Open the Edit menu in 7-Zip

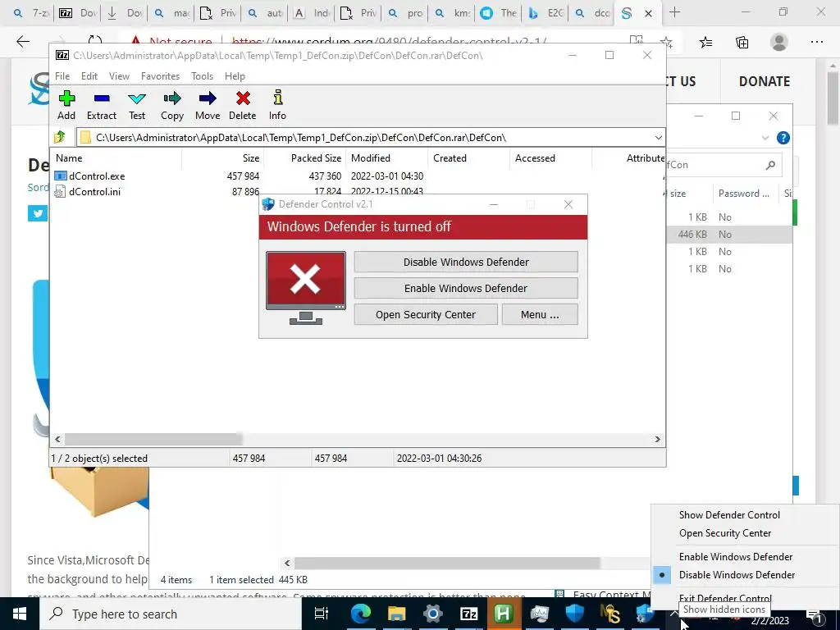coord(89,76)
